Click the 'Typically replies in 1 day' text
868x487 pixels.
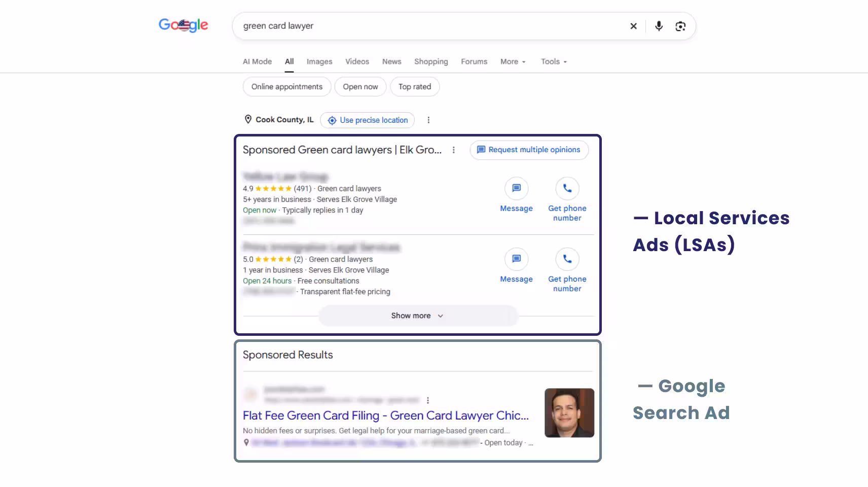323,210
